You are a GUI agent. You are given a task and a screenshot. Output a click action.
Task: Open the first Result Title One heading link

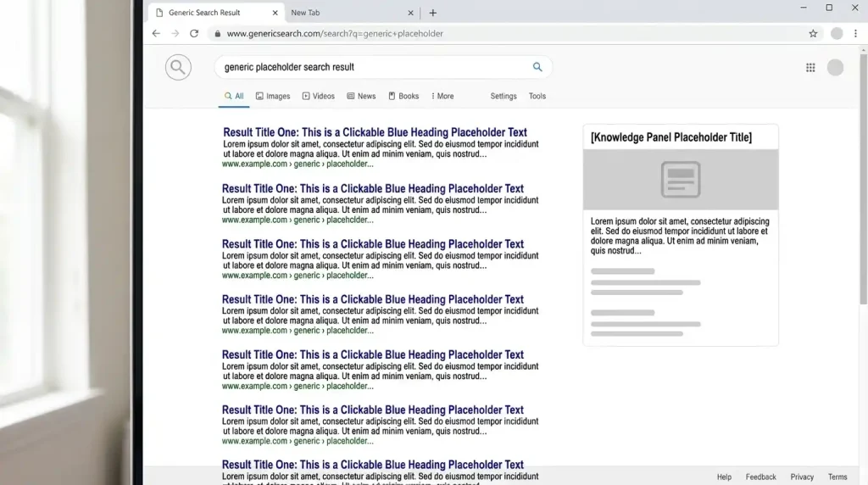(x=375, y=132)
